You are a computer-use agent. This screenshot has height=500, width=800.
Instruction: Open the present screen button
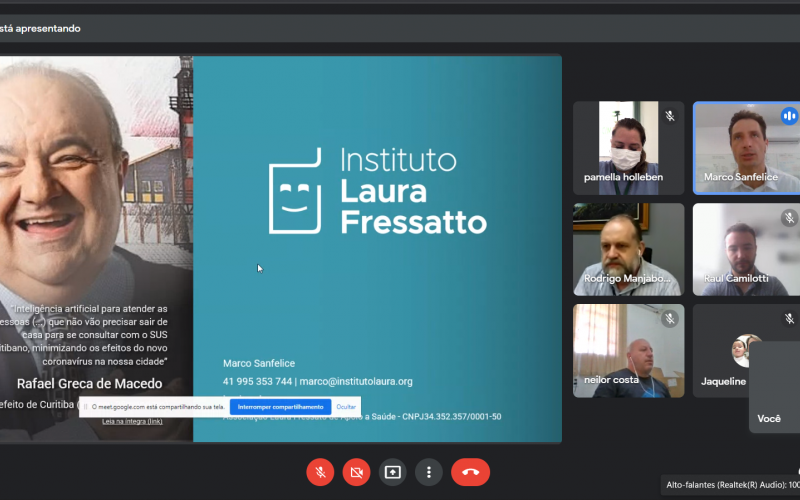pyautogui.click(x=392, y=472)
